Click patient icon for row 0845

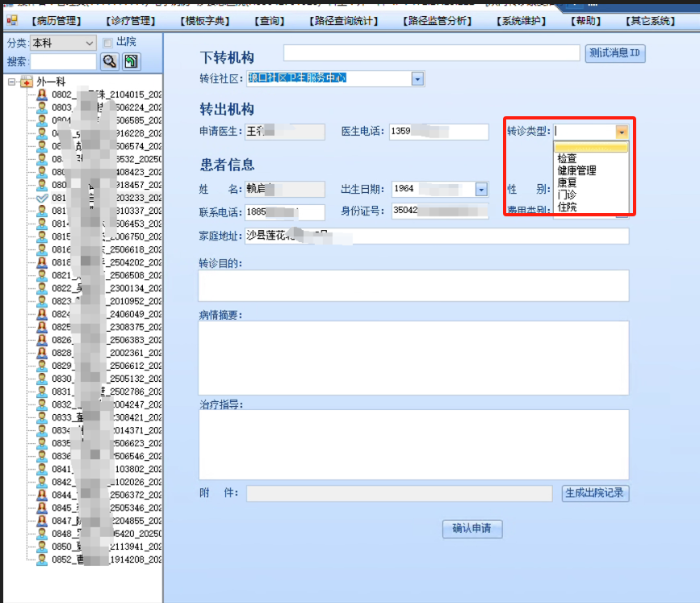click(42, 508)
